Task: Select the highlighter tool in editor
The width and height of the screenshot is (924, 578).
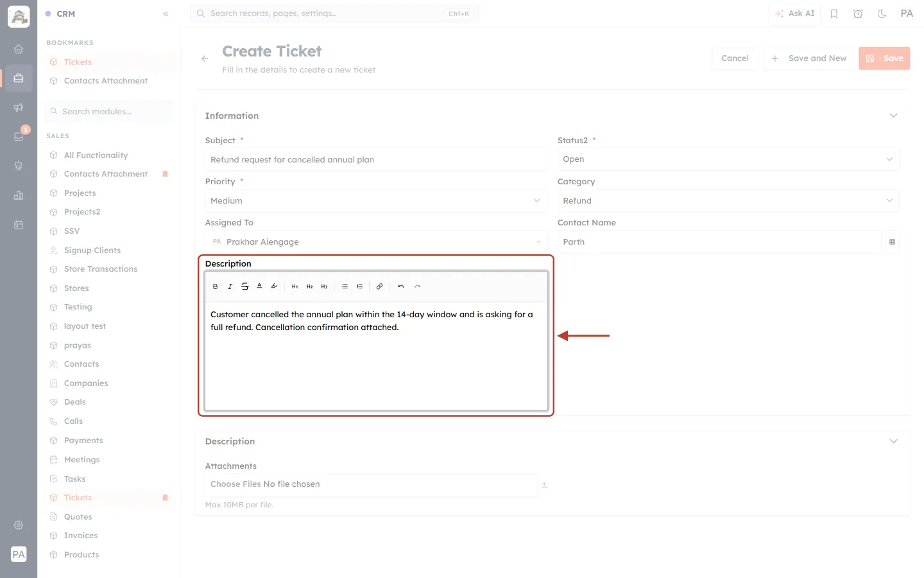Action: tap(274, 286)
